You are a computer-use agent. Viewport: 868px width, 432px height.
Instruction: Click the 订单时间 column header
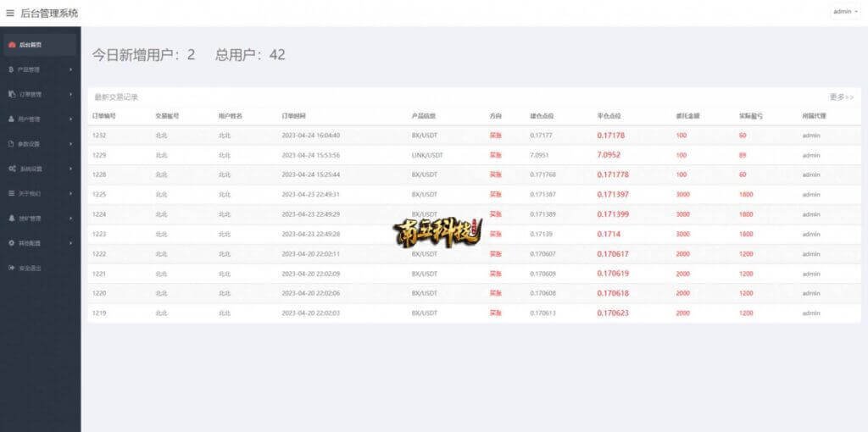(293, 115)
